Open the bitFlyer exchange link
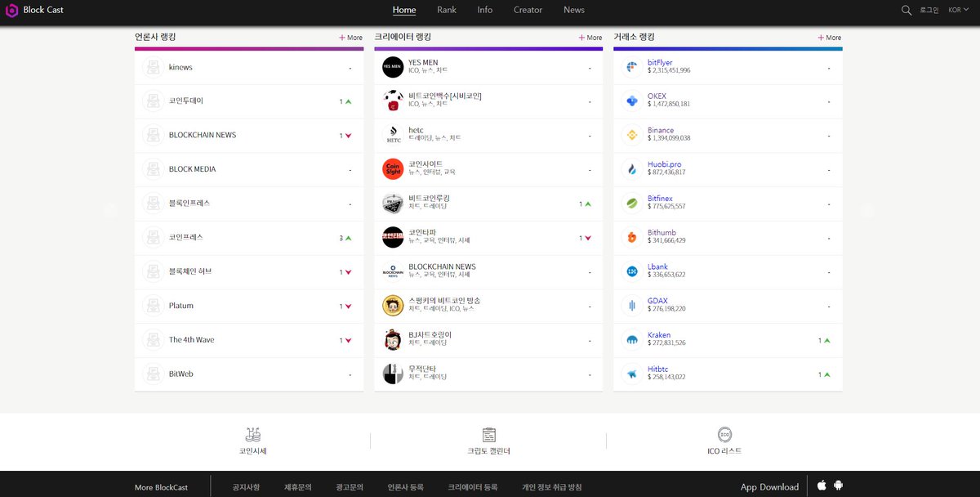Screen dimensions: 980x497 660,63
